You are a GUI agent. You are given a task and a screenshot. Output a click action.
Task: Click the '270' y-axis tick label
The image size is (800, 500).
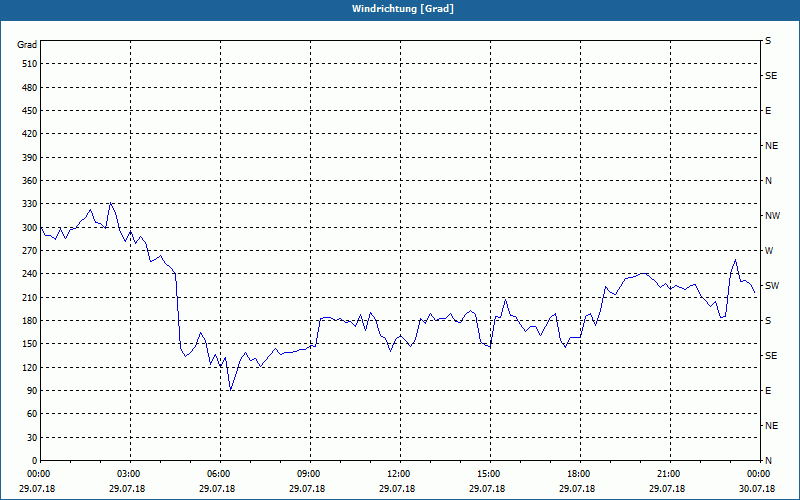[x=30, y=251]
